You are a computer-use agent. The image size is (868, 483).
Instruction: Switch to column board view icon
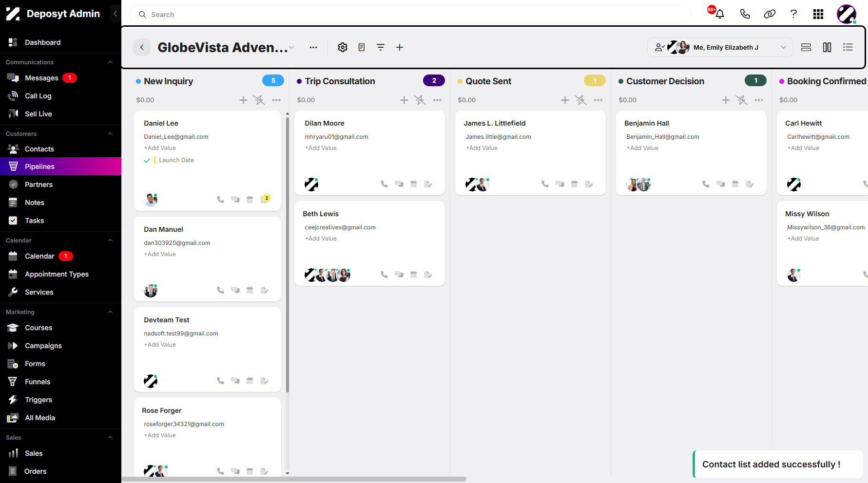point(827,47)
